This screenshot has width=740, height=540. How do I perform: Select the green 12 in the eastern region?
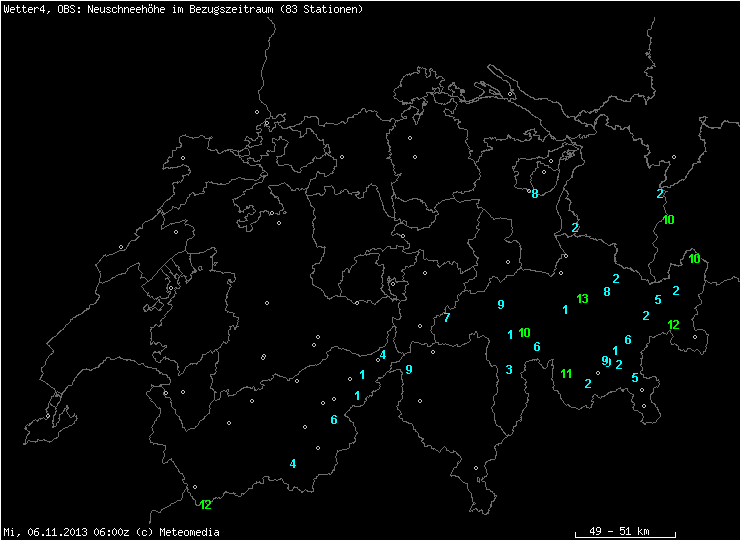673,325
